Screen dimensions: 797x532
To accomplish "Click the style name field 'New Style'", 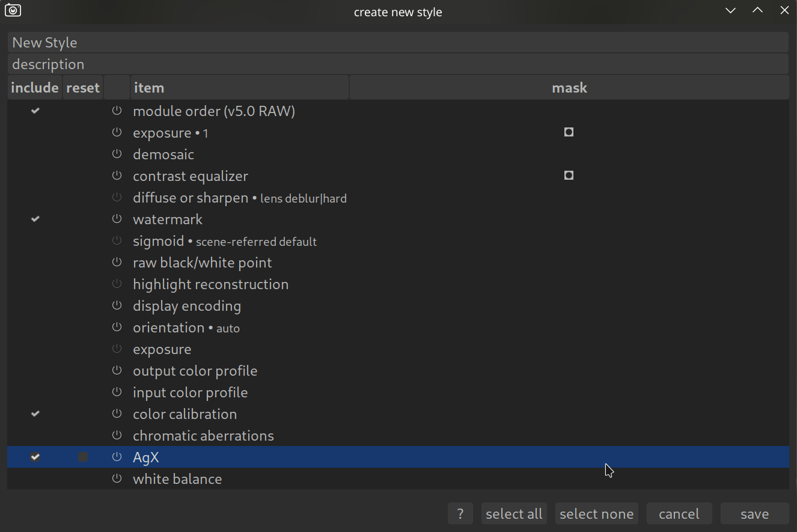I will 398,43.
